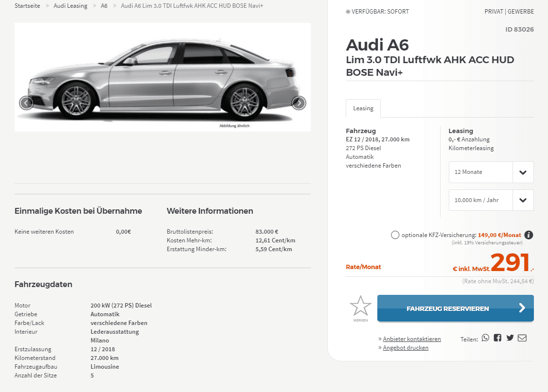The width and height of the screenshot is (548, 392).
Task: Click Keine weiteren Kosten row text
Action: (44, 231)
